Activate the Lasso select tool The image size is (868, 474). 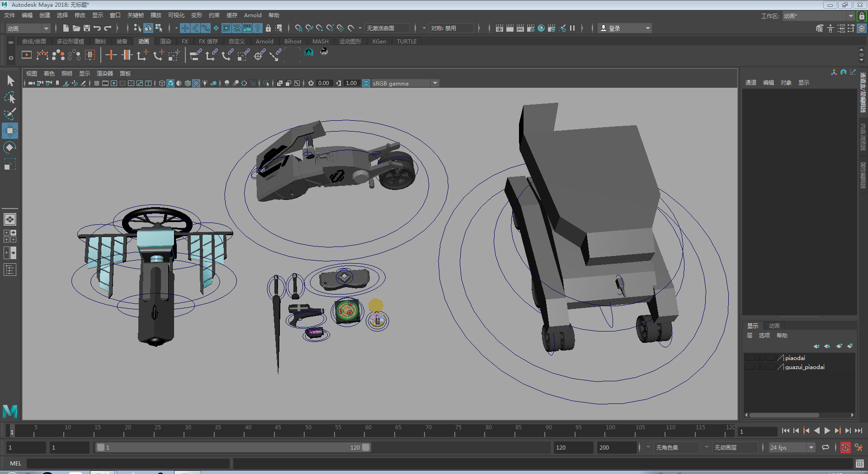coord(10,98)
